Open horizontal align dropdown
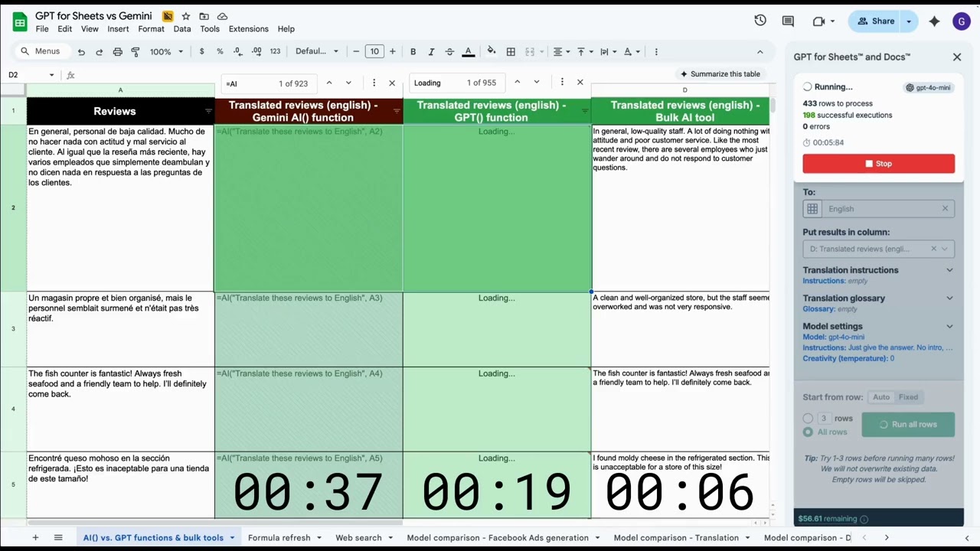Screen dimensions: 980x551 561,52
